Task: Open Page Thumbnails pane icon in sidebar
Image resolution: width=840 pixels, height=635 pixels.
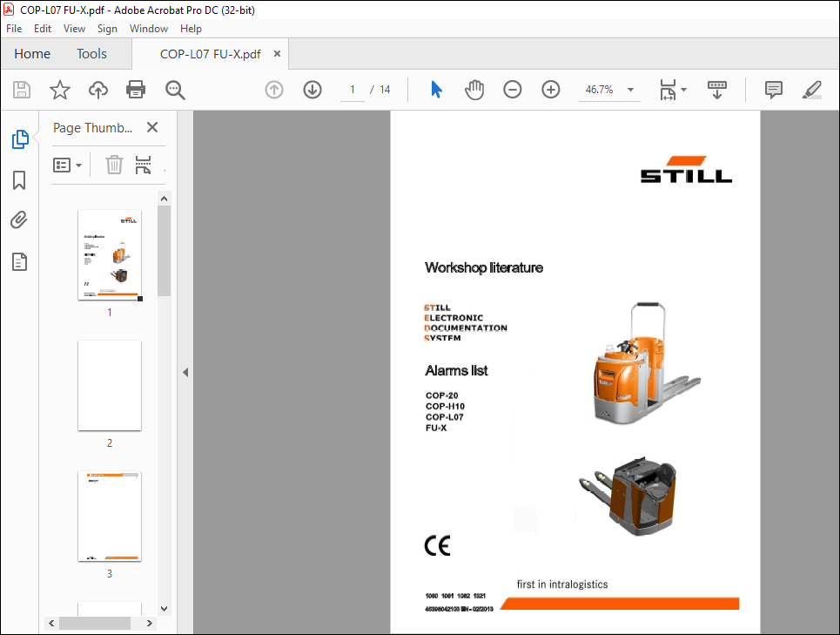Action: click(20, 139)
